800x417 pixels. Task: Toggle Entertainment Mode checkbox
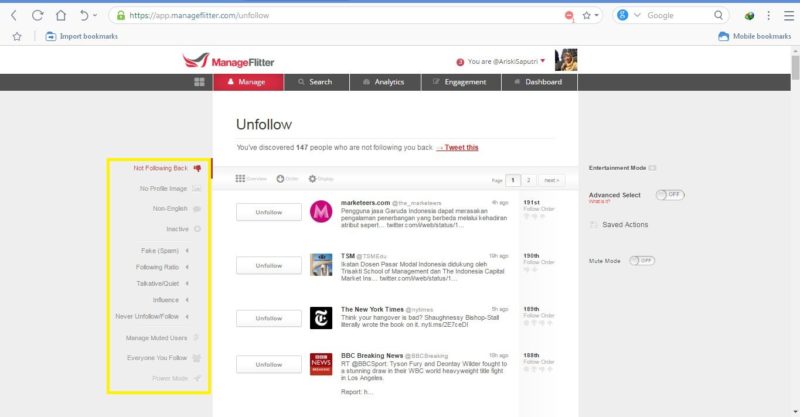click(x=652, y=168)
